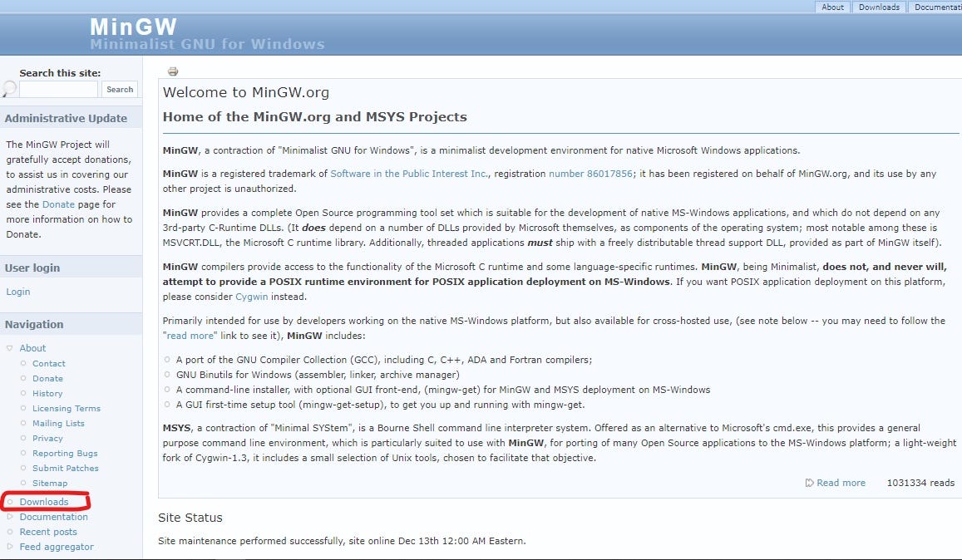Click the Administrative Update sidebar heading
The width and height of the screenshot is (962, 560).
pyautogui.click(x=66, y=118)
